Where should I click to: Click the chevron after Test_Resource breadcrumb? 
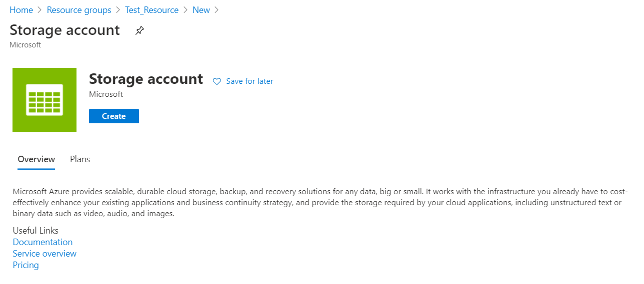(x=185, y=10)
